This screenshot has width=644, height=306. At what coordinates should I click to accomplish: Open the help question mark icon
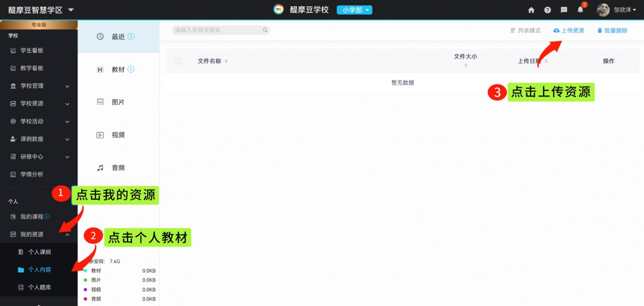tap(547, 10)
